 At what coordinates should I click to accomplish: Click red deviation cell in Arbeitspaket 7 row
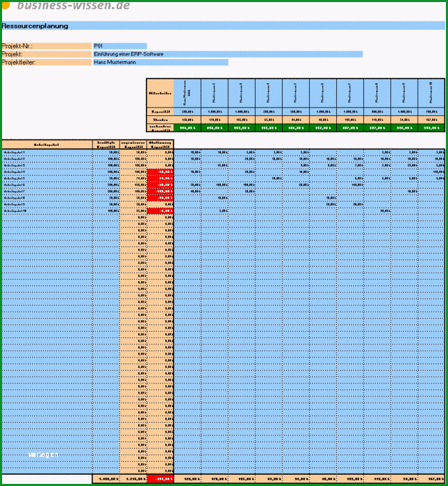click(x=160, y=191)
